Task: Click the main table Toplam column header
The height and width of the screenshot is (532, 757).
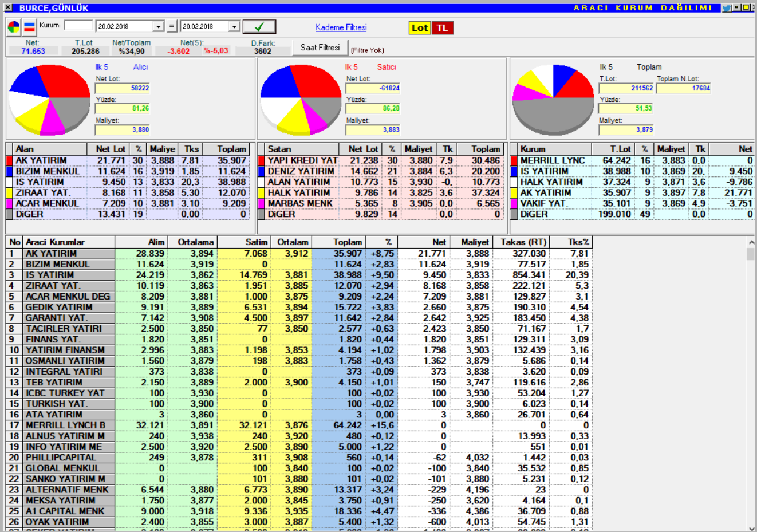Action: tap(338, 242)
